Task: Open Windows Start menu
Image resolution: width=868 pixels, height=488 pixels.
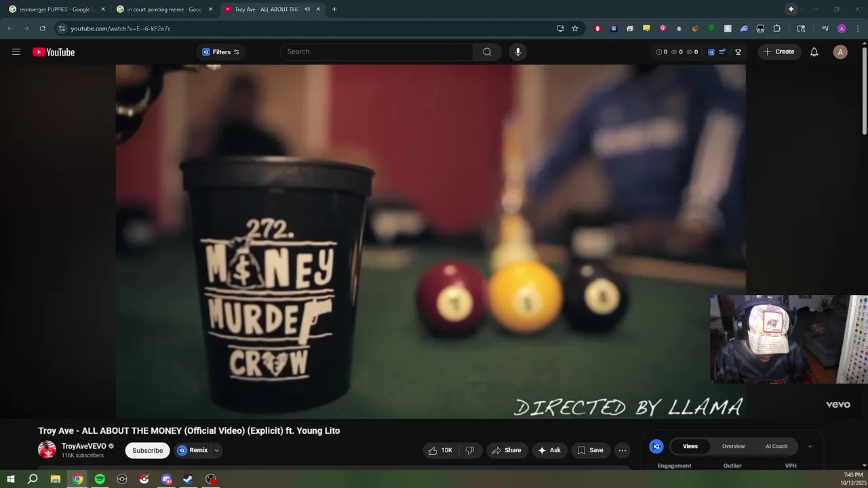Action: pyautogui.click(x=10, y=479)
